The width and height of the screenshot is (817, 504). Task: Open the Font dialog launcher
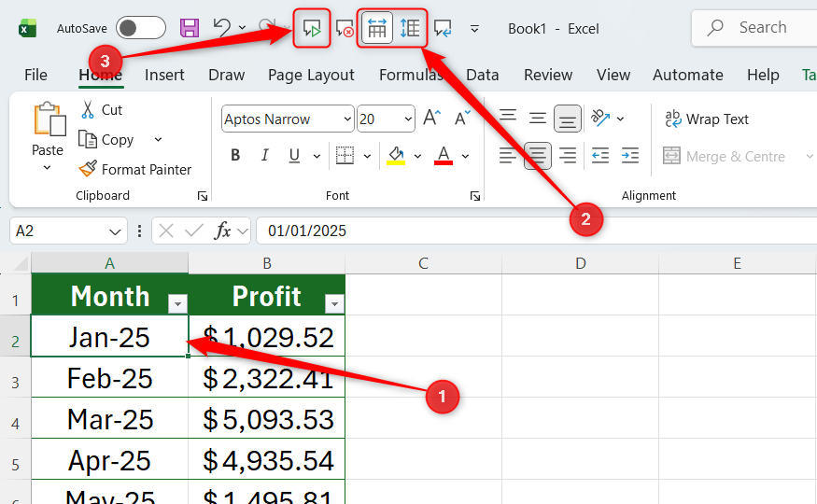pyautogui.click(x=474, y=196)
